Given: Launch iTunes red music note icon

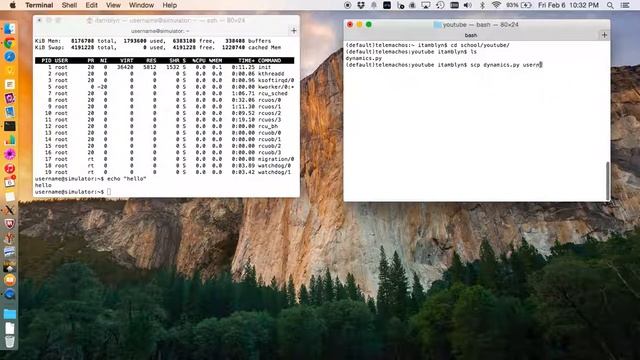Looking at the screenshot, I should [x=9, y=168].
